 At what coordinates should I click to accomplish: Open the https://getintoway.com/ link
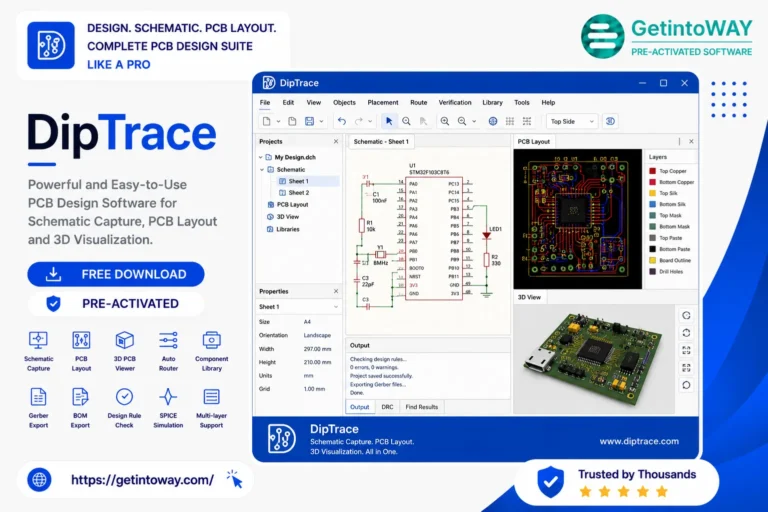[142, 480]
